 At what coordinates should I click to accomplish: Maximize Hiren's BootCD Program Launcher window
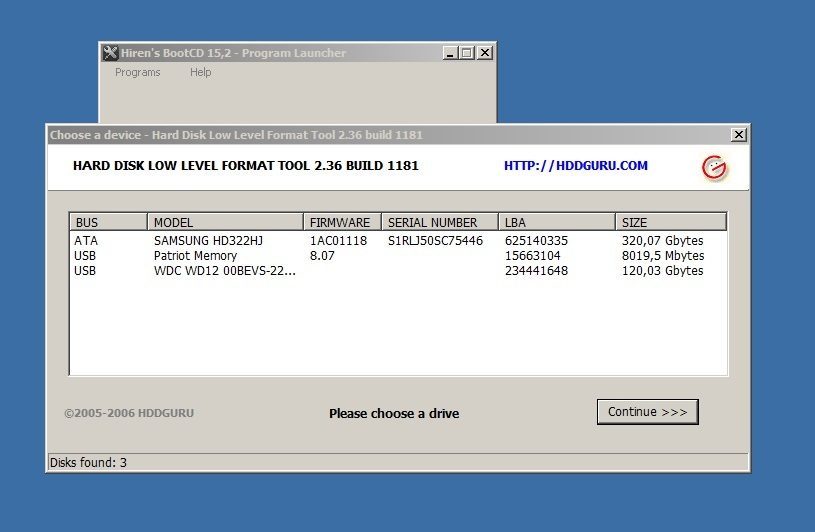point(467,53)
